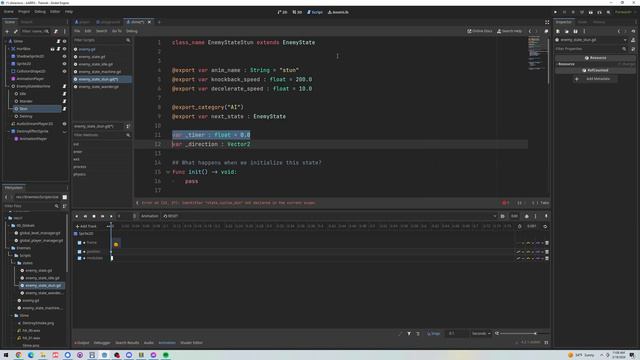Play animation forward from current position
Image resolution: width=640 pixels, height=360 pixels.
click(111, 216)
